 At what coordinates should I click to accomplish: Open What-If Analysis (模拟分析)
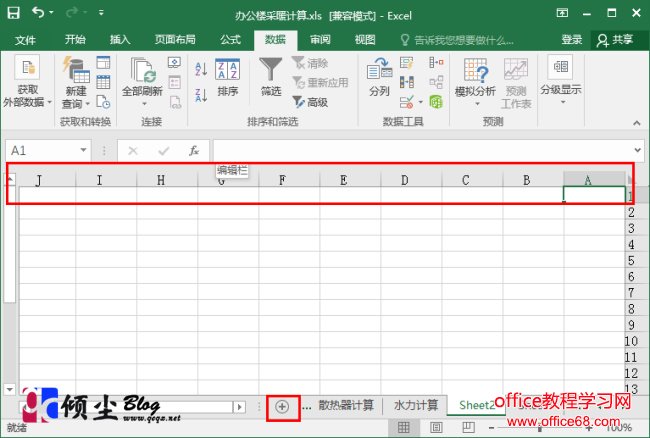[x=475, y=82]
